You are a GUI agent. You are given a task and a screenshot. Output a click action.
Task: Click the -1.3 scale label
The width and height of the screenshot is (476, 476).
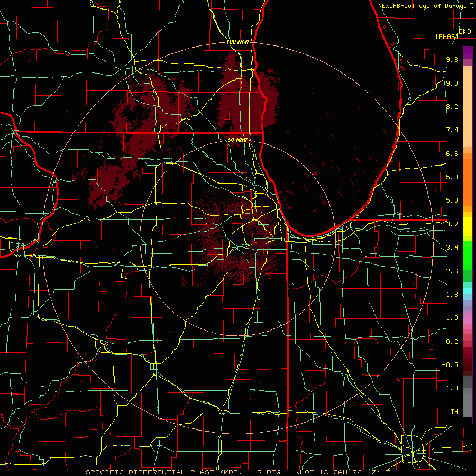pos(450,388)
